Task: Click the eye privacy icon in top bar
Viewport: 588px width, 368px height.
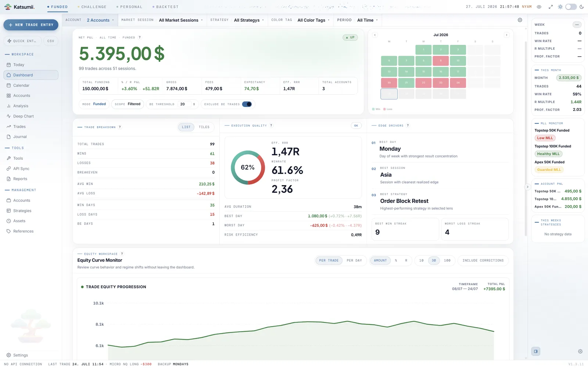Action: pyautogui.click(x=539, y=7)
